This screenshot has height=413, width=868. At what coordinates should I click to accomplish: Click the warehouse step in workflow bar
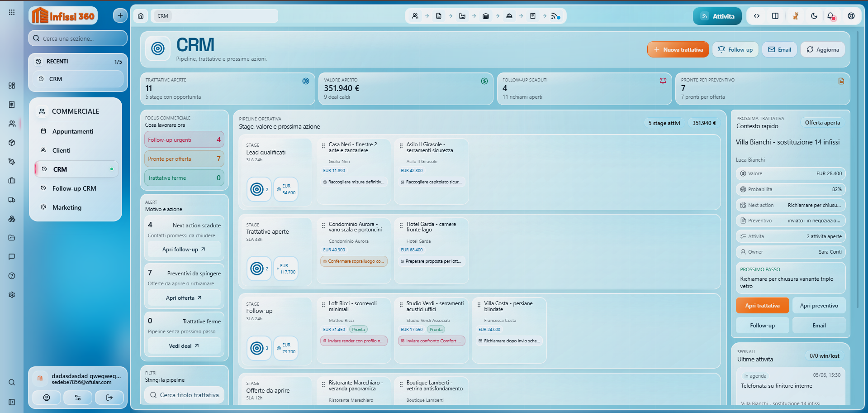click(x=486, y=16)
